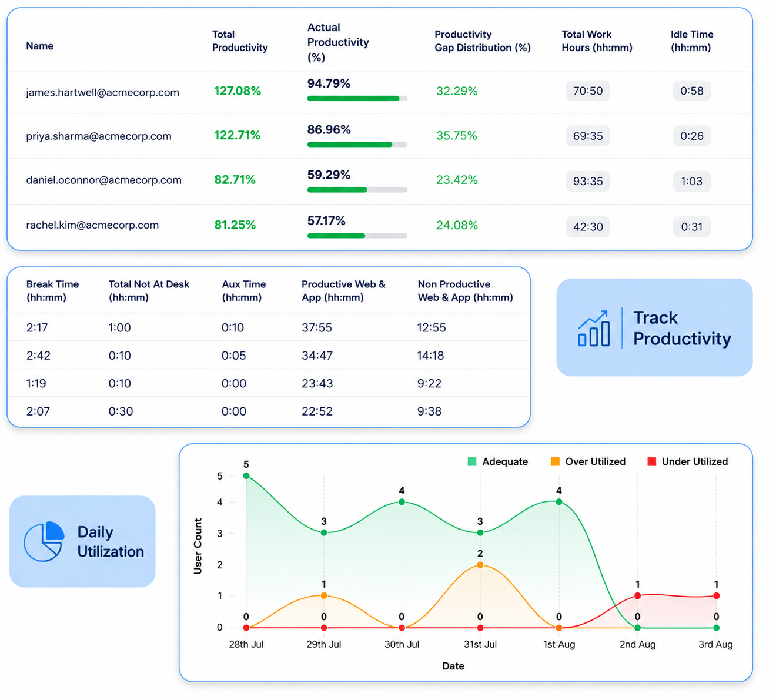Click the 93:35 total work hours badge
This screenshot has height=700, width=776.
click(x=588, y=182)
